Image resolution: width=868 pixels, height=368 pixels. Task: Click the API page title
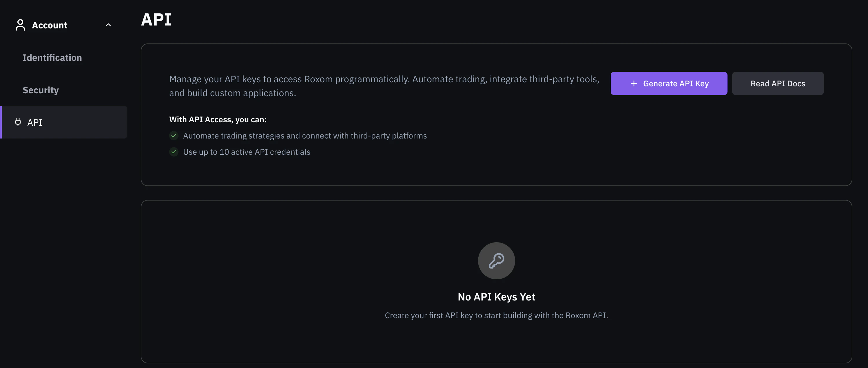(x=156, y=19)
